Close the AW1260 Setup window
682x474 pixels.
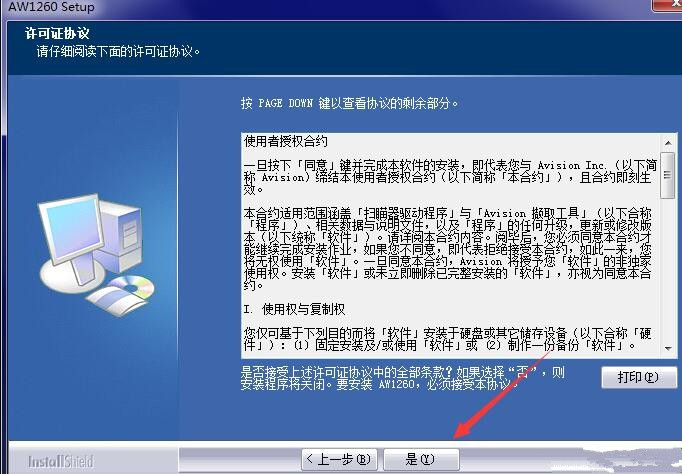669,4
